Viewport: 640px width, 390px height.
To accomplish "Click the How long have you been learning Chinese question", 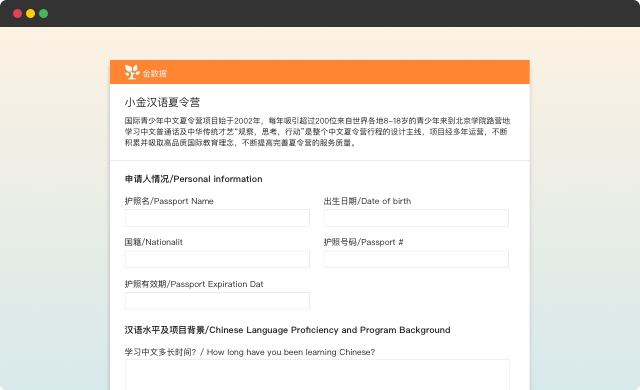I will [250, 352].
